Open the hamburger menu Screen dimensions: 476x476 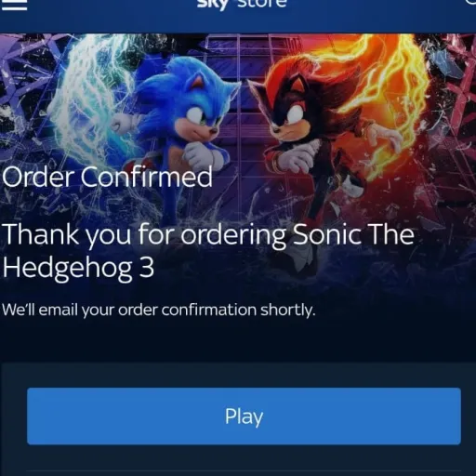point(14,5)
